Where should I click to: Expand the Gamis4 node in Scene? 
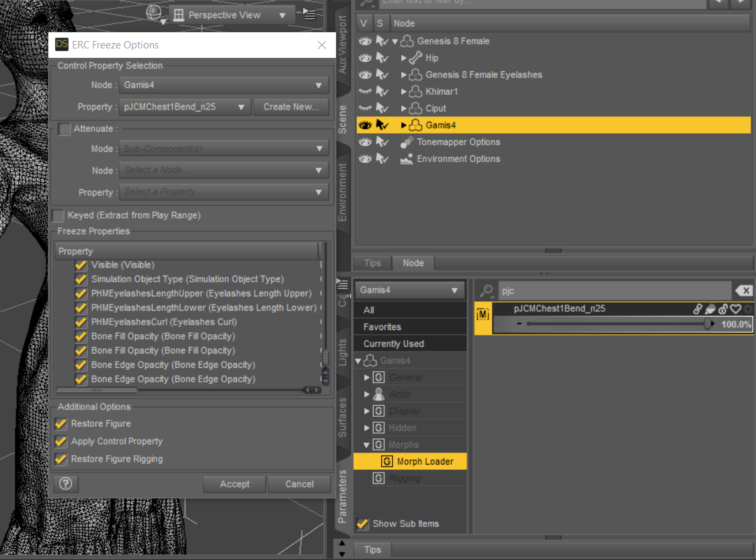(x=404, y=125)
